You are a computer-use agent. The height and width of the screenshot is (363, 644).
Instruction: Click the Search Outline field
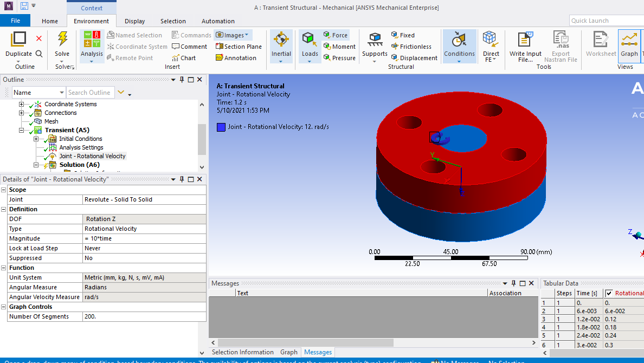click(x=91, y=93)
